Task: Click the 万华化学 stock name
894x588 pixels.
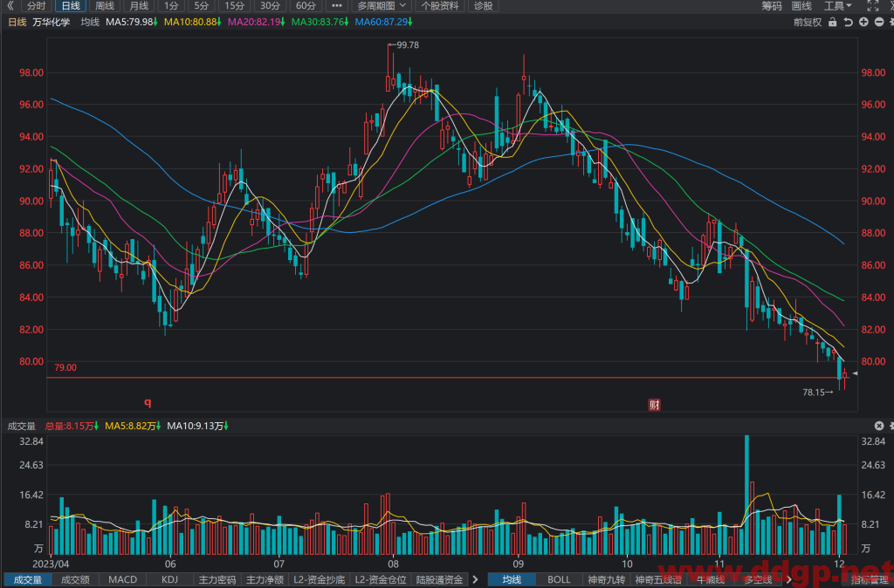Action: (52, 22)
